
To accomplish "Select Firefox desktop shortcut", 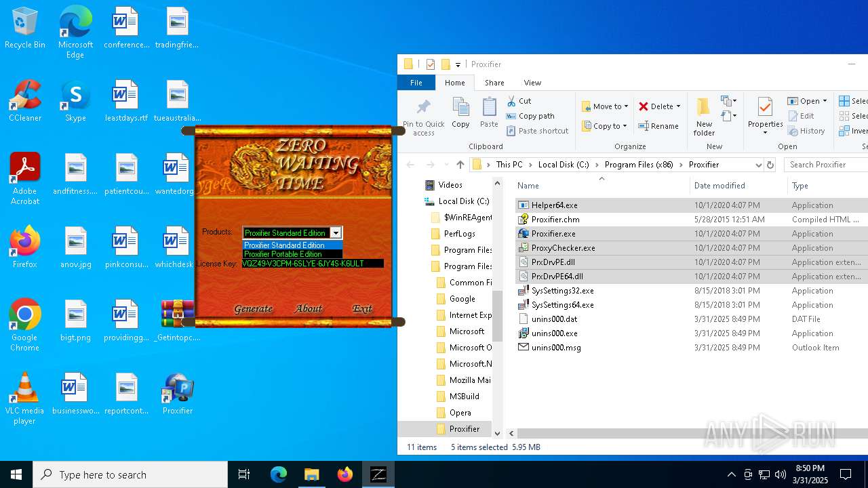I will [25, 247].
